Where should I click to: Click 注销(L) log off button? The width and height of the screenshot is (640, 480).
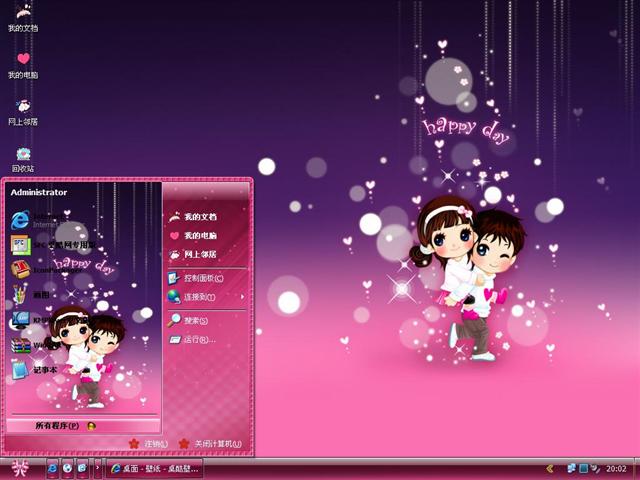tap(148, 444)
